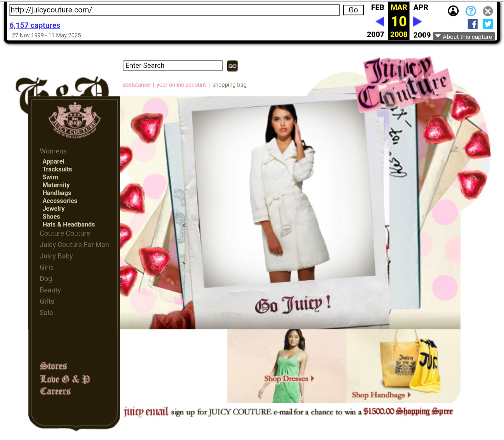Select FEB in the capture timeline
This screenshot has width=504, height=440.
[x=378, y=7]
